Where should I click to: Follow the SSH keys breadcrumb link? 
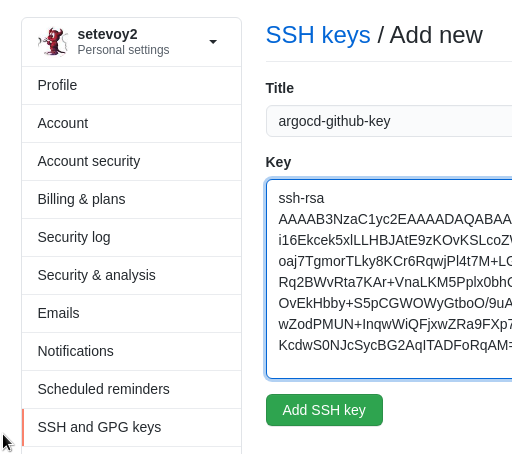tap(318, 35)
